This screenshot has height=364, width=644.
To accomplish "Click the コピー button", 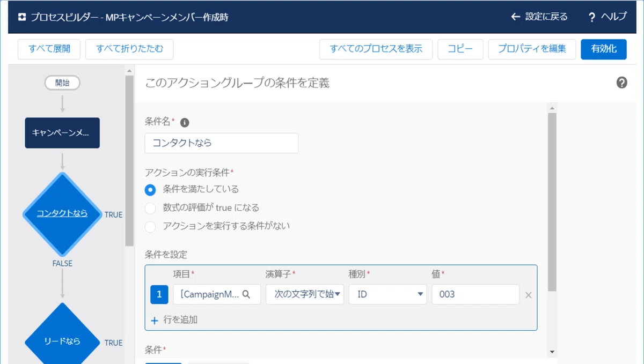I will click(x=460, y=49).
